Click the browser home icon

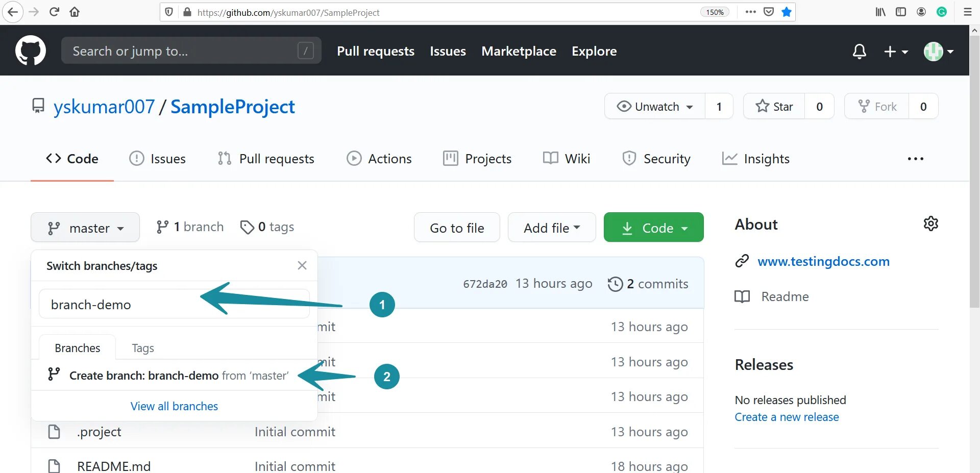pos(75,12)
